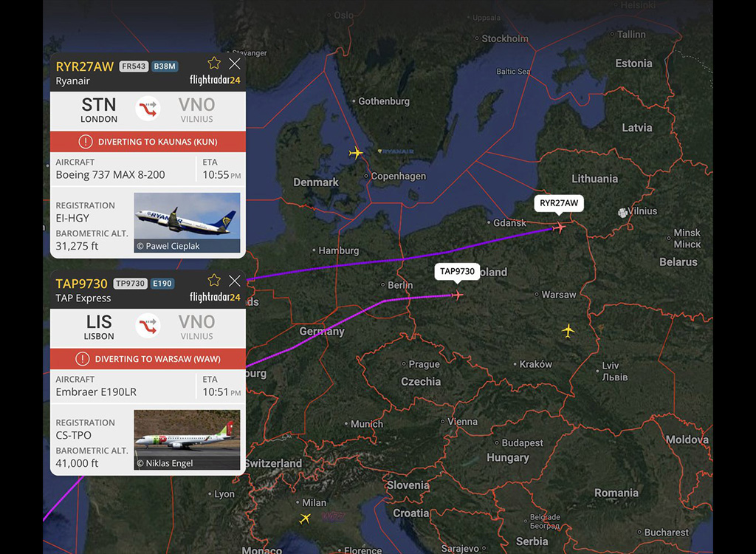The height and width of the screenshot is (554, 756).
Task: Click the E190 aircraft type badge
Action: 162,283
